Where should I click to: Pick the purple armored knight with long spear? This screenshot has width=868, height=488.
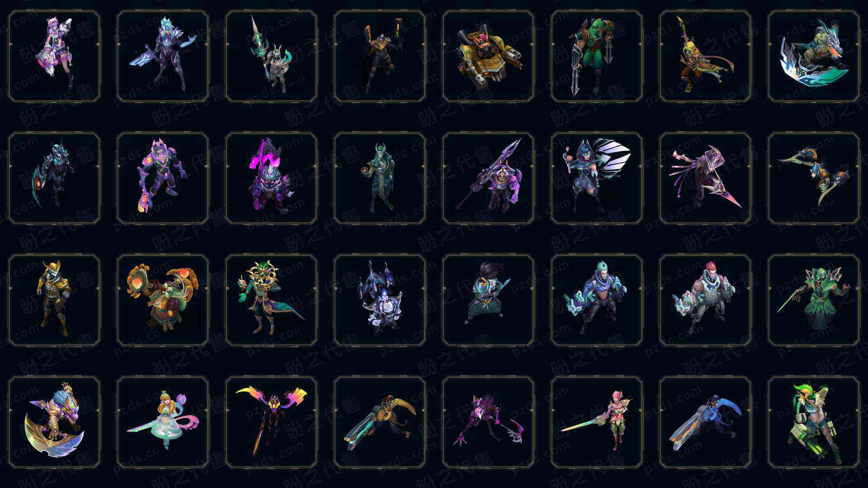488,178
